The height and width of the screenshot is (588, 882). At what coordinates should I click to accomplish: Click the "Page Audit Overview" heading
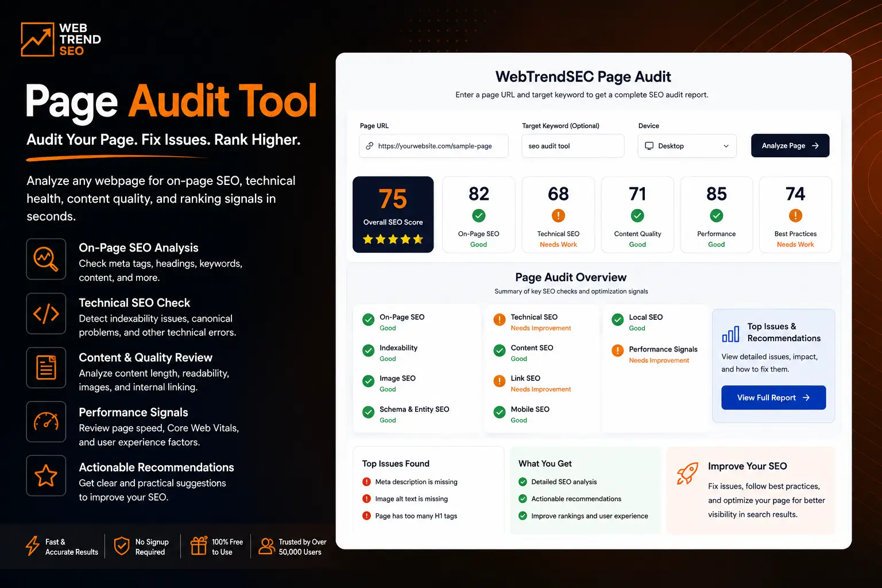pos(571,277)
